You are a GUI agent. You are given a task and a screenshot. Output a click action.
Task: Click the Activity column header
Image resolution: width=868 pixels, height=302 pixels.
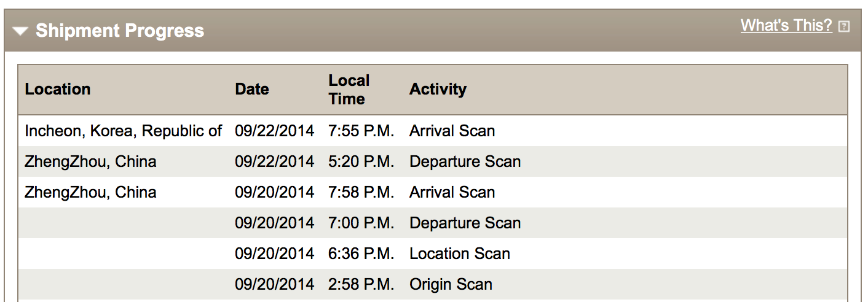[x=438, y=89]
